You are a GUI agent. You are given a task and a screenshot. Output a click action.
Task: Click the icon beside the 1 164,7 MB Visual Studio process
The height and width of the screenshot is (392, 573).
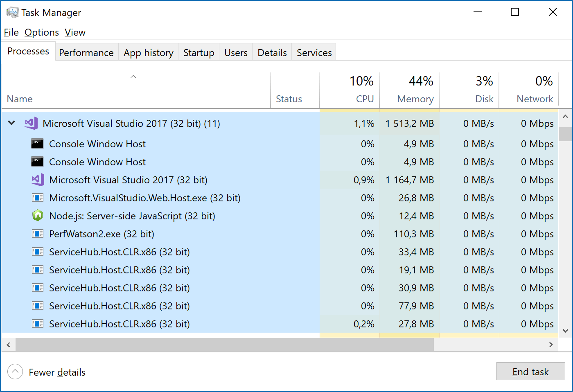(x=38, y=180)
